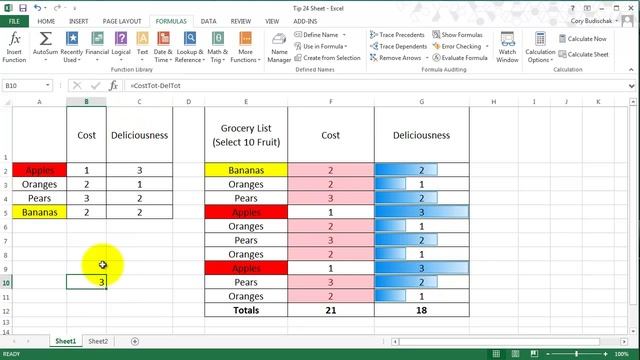
Task: Toggle Show Formulas
Action: (x=458, y=35)
